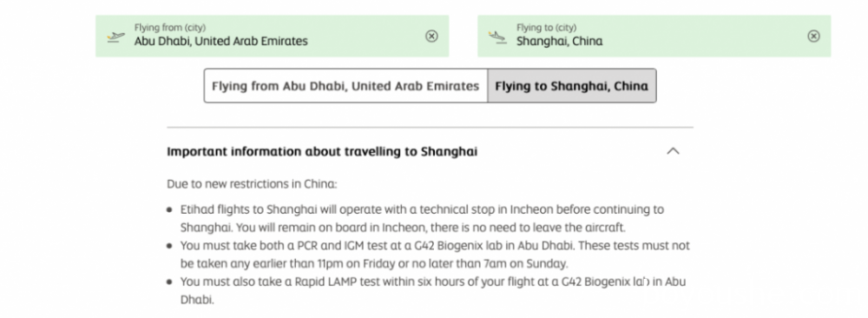868x318 pixels.
Task: Click the landing plane icon in destination field
Action: [x=497, y=36]
